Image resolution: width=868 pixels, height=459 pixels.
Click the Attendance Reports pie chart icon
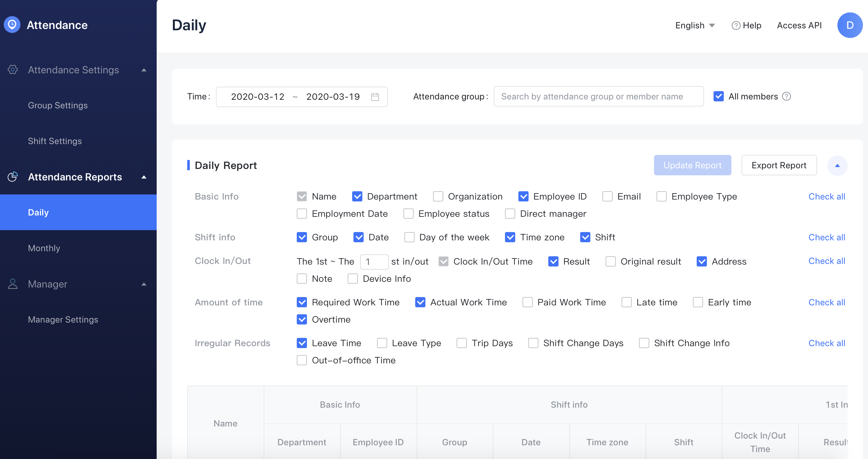pos(13,177)
